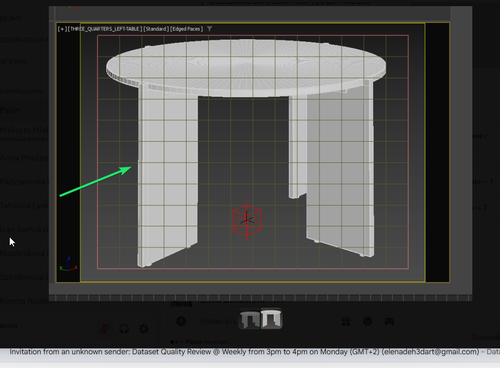Open the game controller icon in message bar
Viewport: 500px width, 368px height.
click(x=389, y=321)
